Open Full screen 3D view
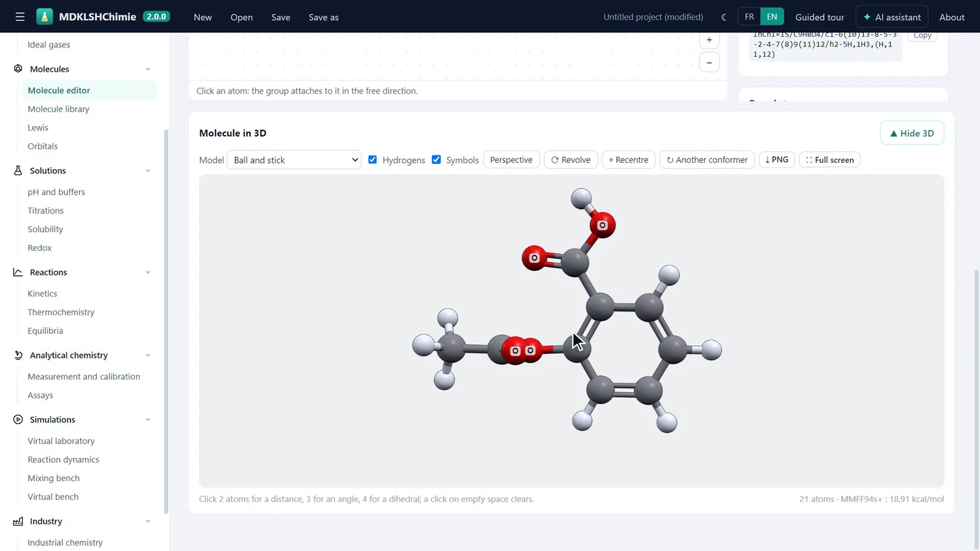Screen dimensions: 980x551 click(830, 160)
